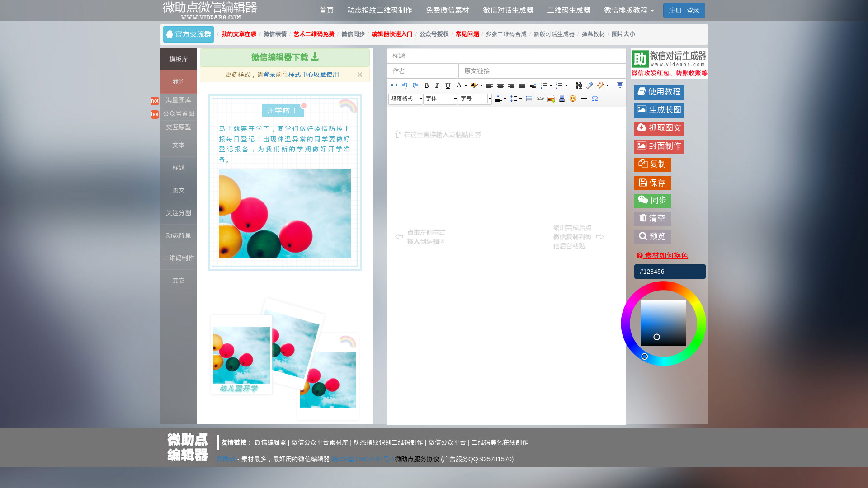Click the line spacing icon

click(x=514, y=99)
